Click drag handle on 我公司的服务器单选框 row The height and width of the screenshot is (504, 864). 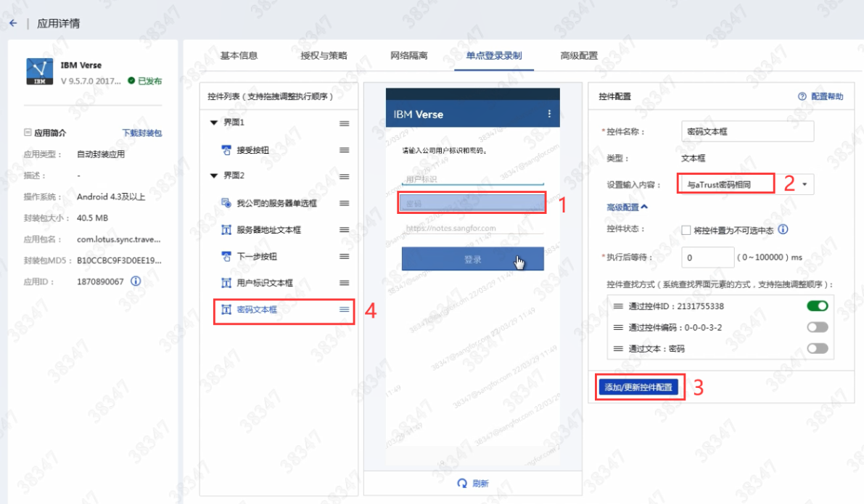coord(345,203)
